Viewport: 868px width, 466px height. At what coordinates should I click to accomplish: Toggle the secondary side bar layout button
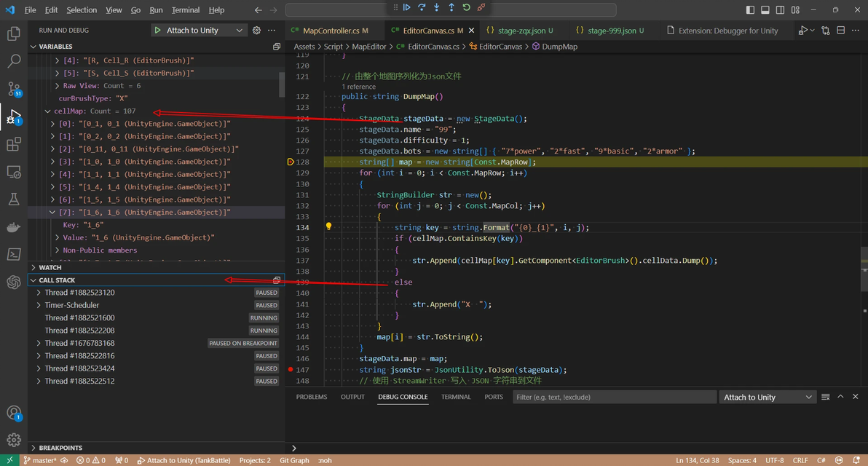780,10
